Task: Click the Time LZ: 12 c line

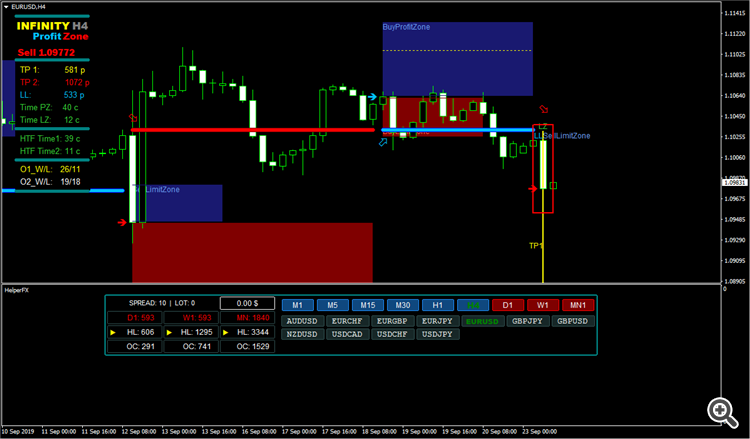Action: point(49,120)
